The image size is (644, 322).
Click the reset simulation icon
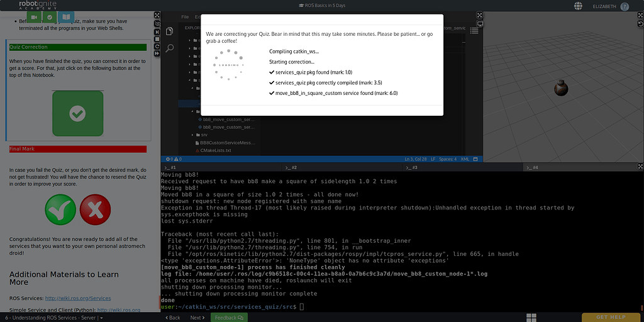coord(640,24)
